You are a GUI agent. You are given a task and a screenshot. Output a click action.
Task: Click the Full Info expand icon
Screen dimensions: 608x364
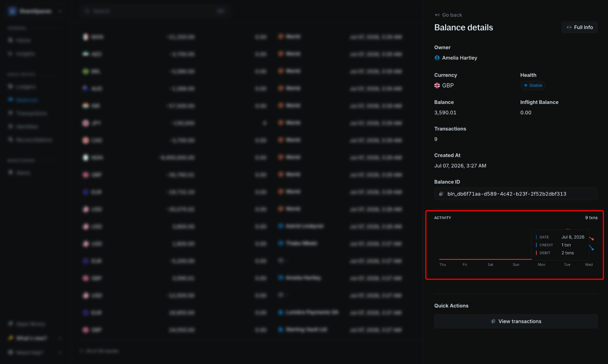(569, 27)
